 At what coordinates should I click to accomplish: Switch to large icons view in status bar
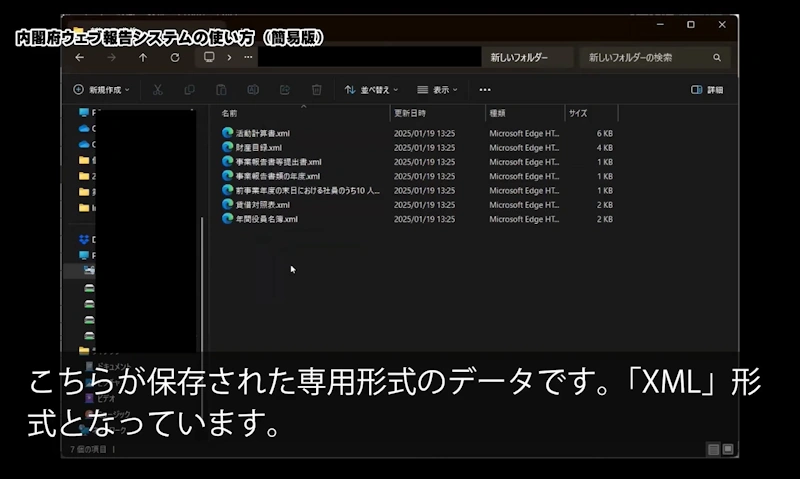pos(728,449)
